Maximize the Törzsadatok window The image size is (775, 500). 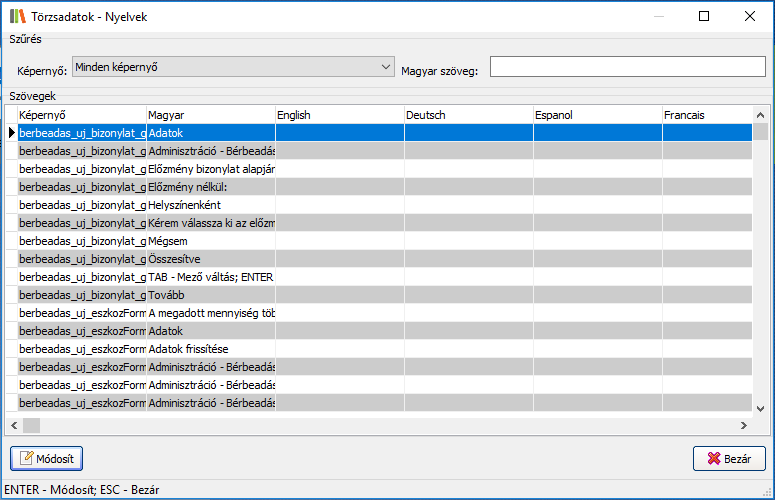pos(704,16)
